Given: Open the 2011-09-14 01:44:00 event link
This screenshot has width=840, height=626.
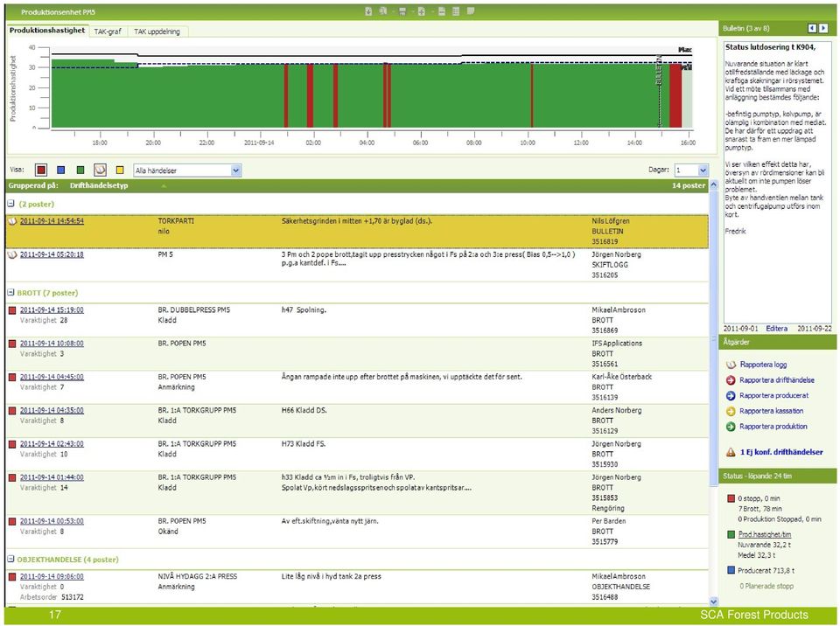Looking at the screenshot, I should coord(52,477).
